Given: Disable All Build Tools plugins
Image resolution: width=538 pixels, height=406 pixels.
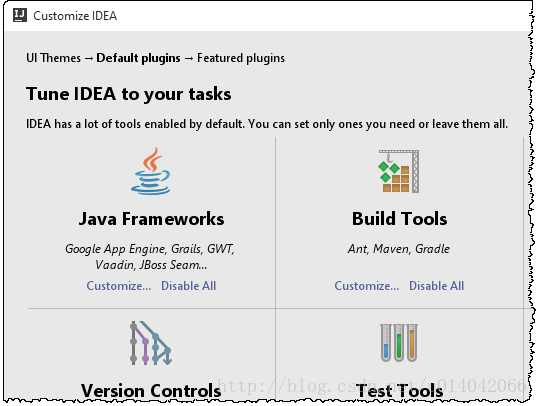Looking at the screenshot, I should [436, 286].
